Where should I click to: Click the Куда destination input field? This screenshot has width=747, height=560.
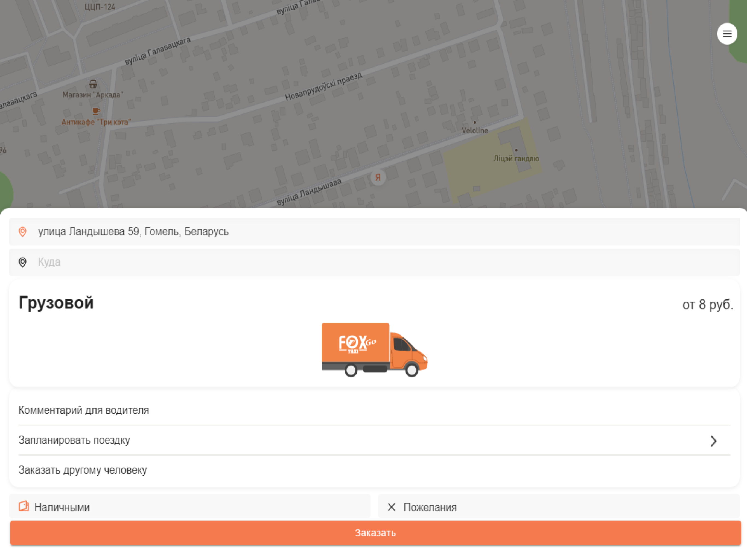374,262
